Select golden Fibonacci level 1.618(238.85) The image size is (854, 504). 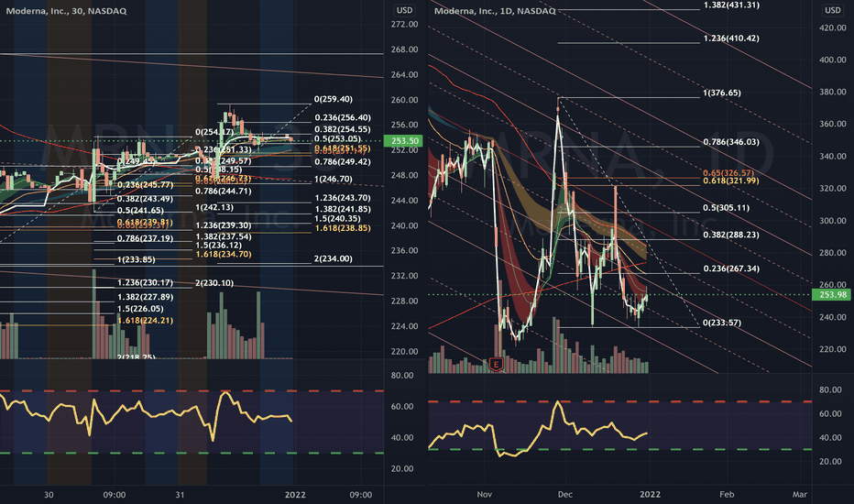pos(343,228)
